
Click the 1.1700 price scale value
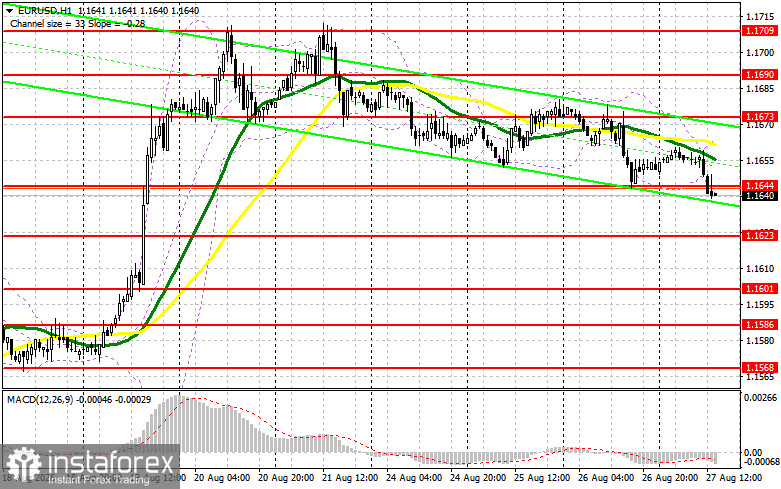[x=760, y=53]
